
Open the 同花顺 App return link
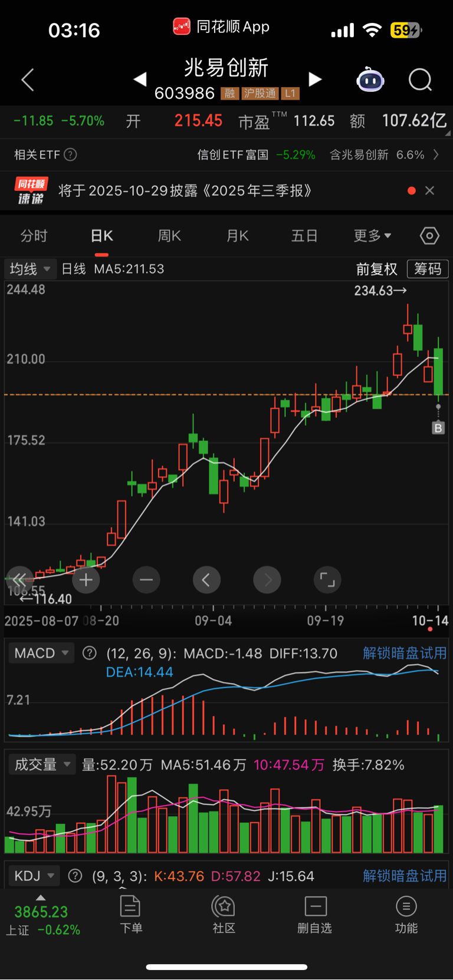(x=221, y=27)
